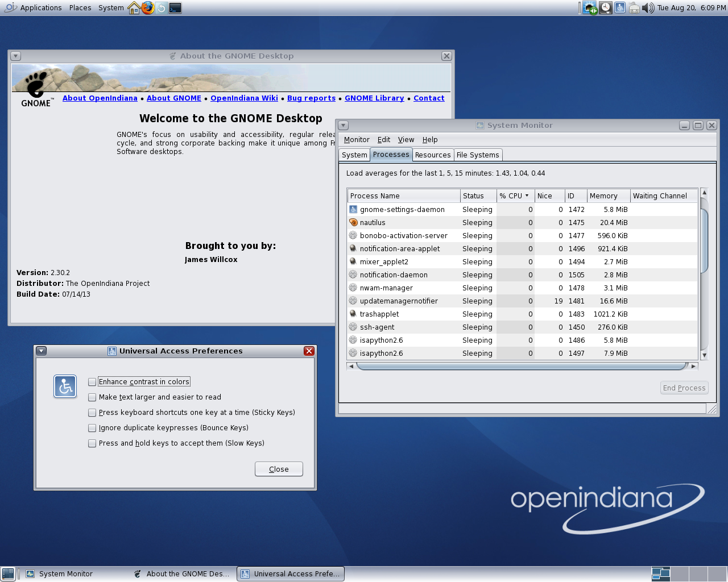The image size is (728, 582).
Task: Open the System Monitor window menu arrow
Action: (344, 126)
